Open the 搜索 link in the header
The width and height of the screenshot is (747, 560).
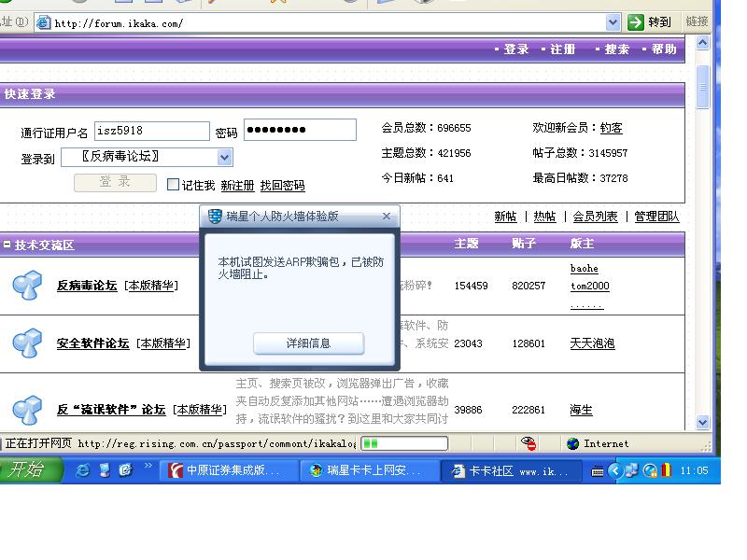pyautogui.click(x=617, y=49)
